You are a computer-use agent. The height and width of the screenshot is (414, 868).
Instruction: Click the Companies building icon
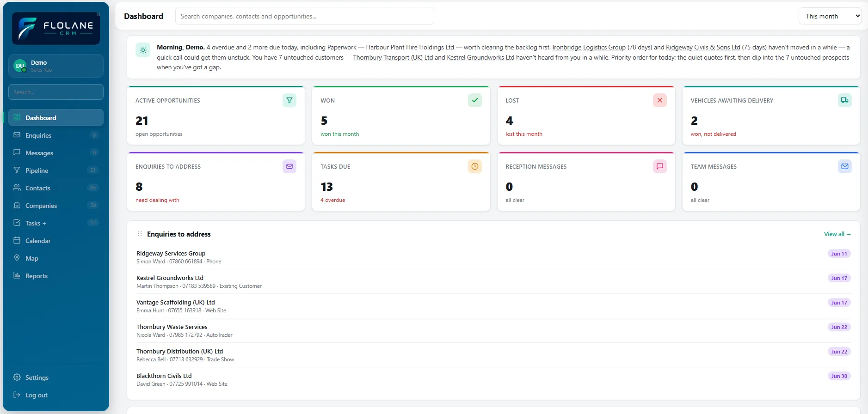(17, 205)
